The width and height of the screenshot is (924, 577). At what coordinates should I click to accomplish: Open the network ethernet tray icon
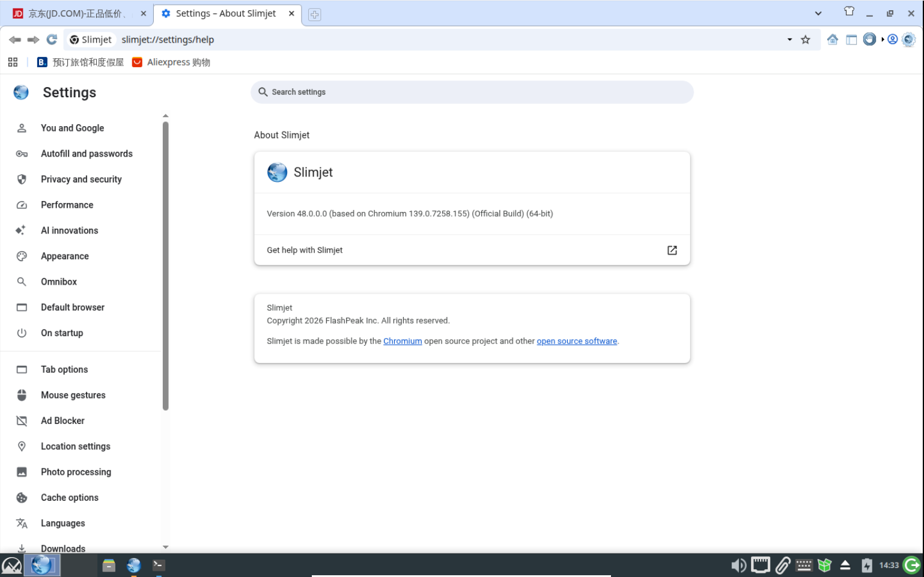click(761, 566)
